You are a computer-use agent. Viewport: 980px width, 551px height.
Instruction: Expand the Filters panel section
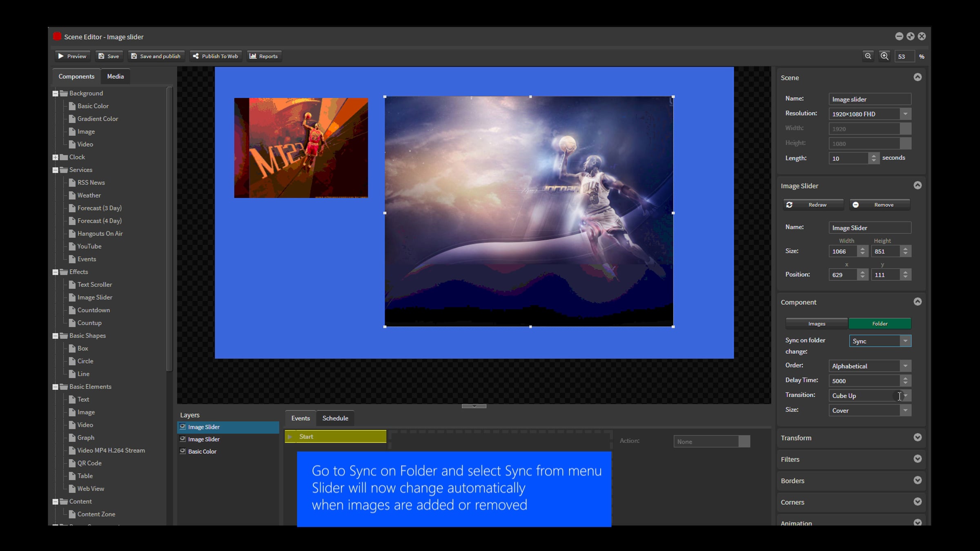918,459
